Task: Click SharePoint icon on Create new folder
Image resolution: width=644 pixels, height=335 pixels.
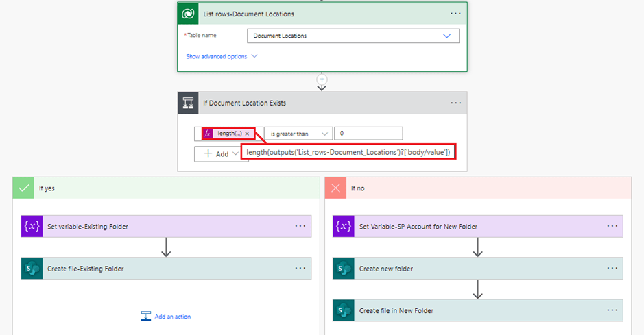Action: click(344, 269)
